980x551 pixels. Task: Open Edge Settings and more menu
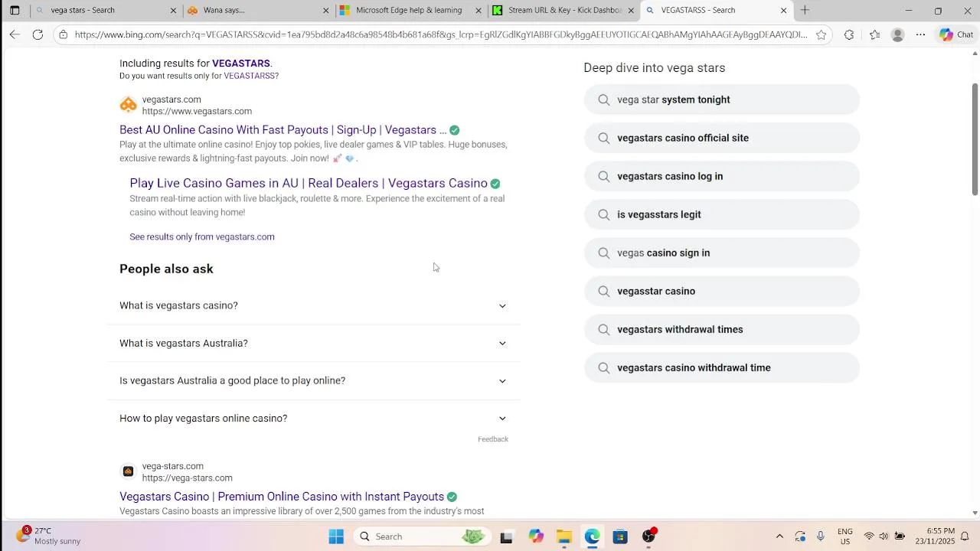tap(920, 34)
